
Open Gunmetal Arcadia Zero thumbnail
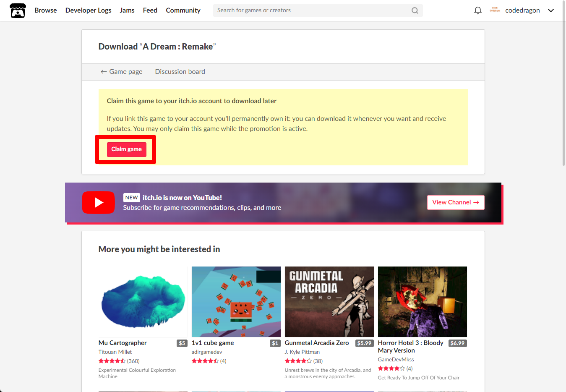(x=329, y=302)
